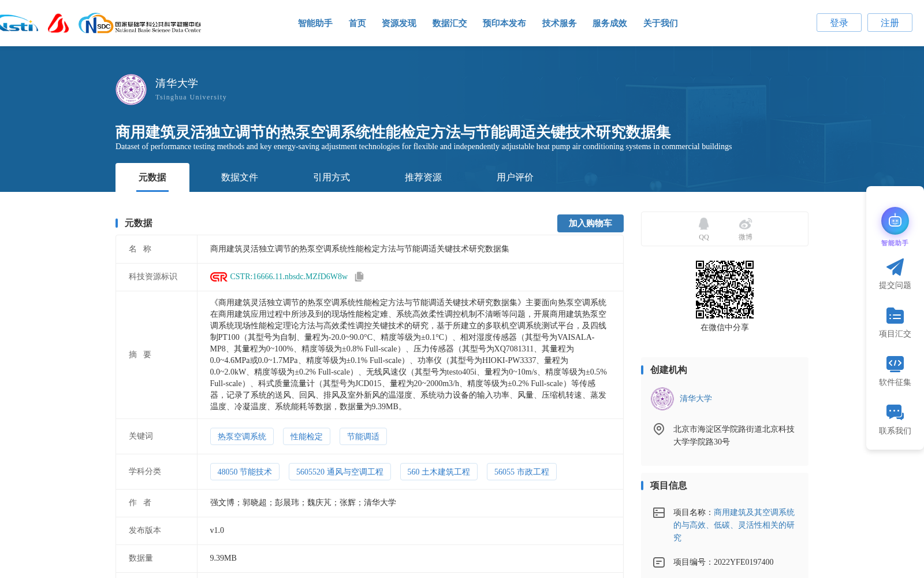Click the location pin icon beside the address
The width and height of the screenshot is (924, 578).
(x=658, y=429)
